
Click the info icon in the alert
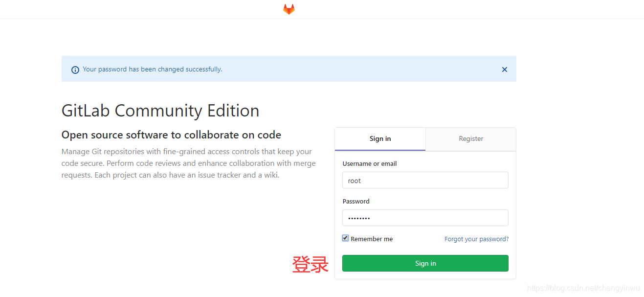pyautogui.click(x=75, y=70)
